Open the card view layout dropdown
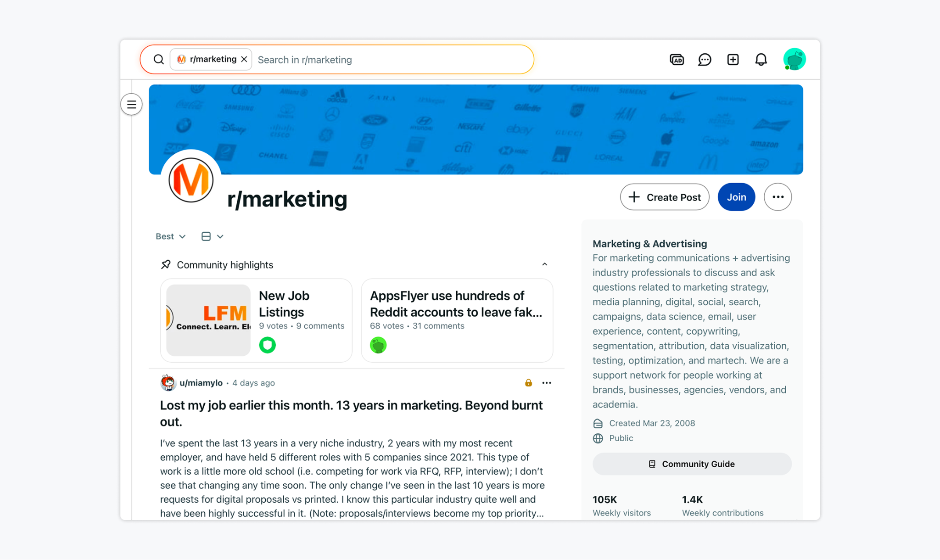The width and height of the screenshot is (940, 560). click(212, 236)
